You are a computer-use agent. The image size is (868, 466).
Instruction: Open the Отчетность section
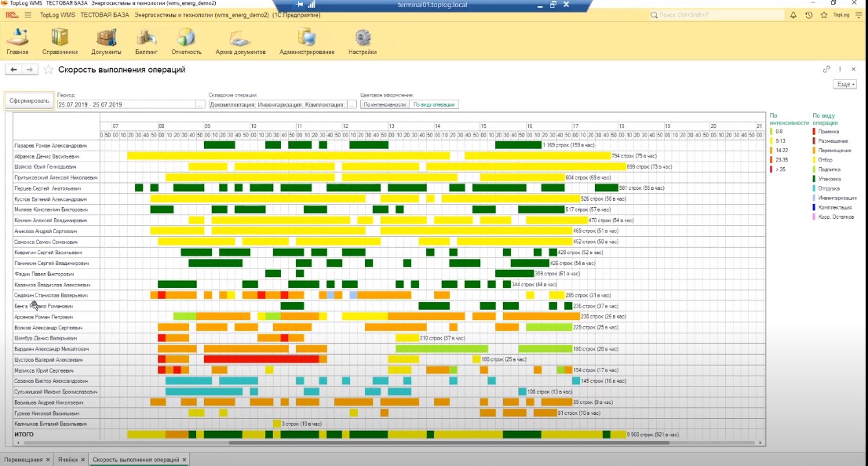tap(186, 42)
